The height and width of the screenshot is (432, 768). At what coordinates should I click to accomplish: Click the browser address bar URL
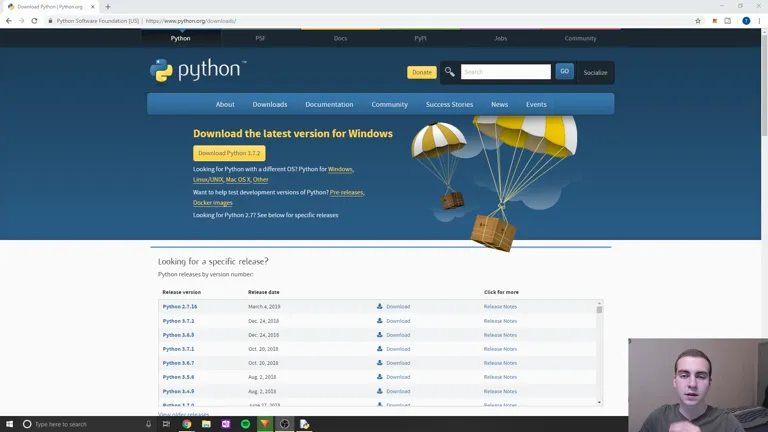[191, 21]
